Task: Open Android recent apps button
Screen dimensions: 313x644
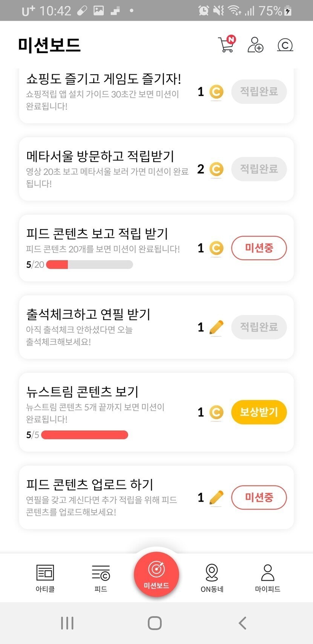Action: [67, 623]
